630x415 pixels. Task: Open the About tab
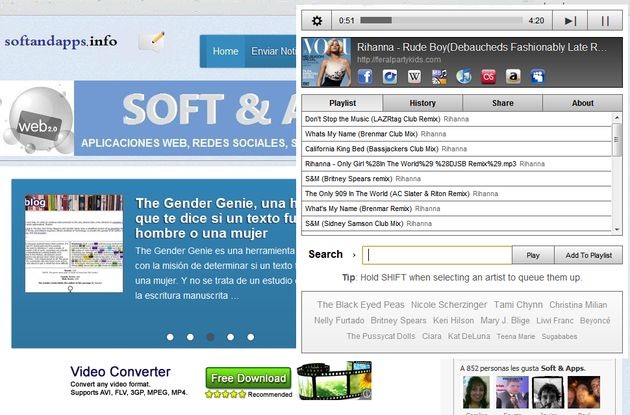point(583,103)
